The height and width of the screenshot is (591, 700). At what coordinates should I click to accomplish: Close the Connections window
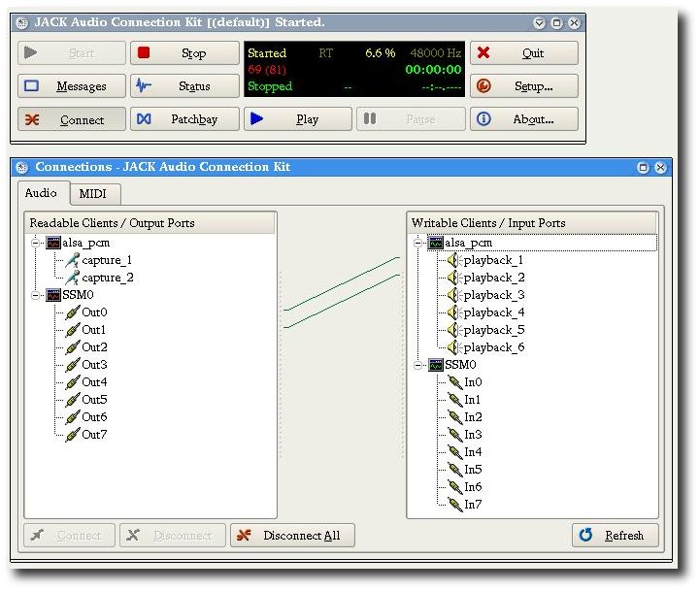coord(661,167)
